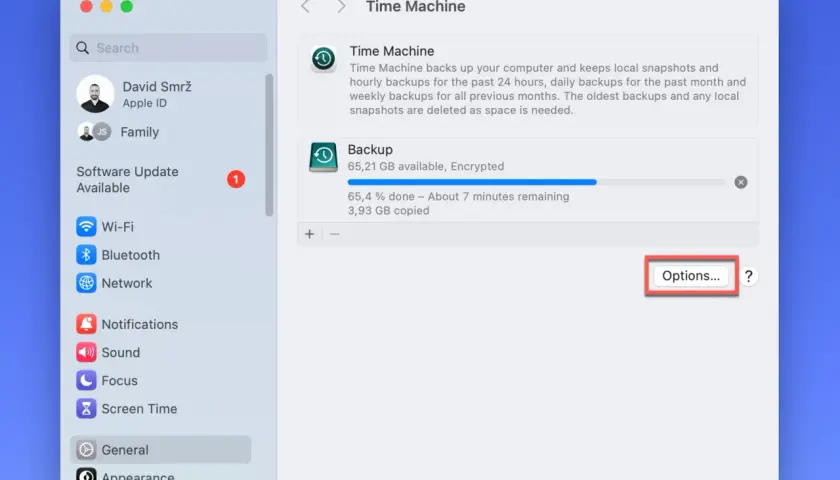Select the Network globe icon
This screenshot has height=480, width=840.
click(x=86, y=283)
